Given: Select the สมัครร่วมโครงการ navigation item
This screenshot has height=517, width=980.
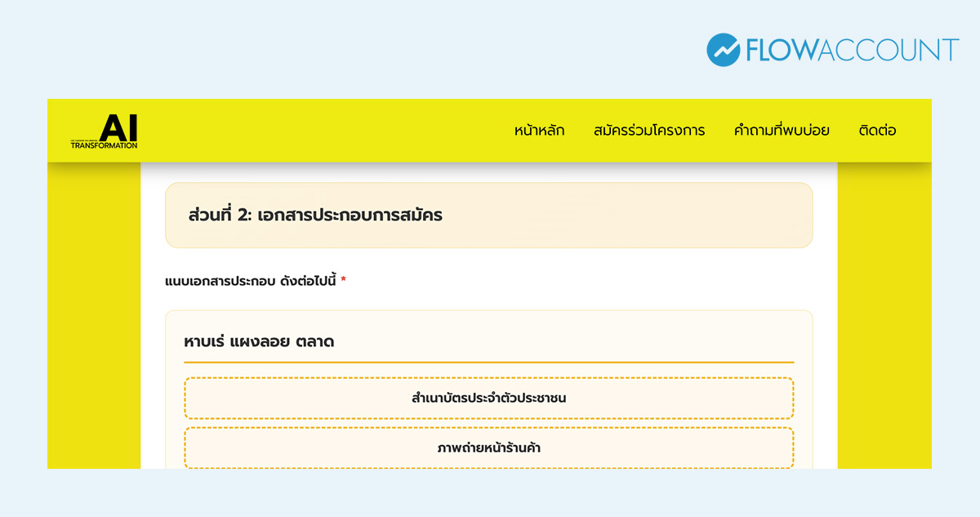Looking at the screenshot, I should (649, 130).
